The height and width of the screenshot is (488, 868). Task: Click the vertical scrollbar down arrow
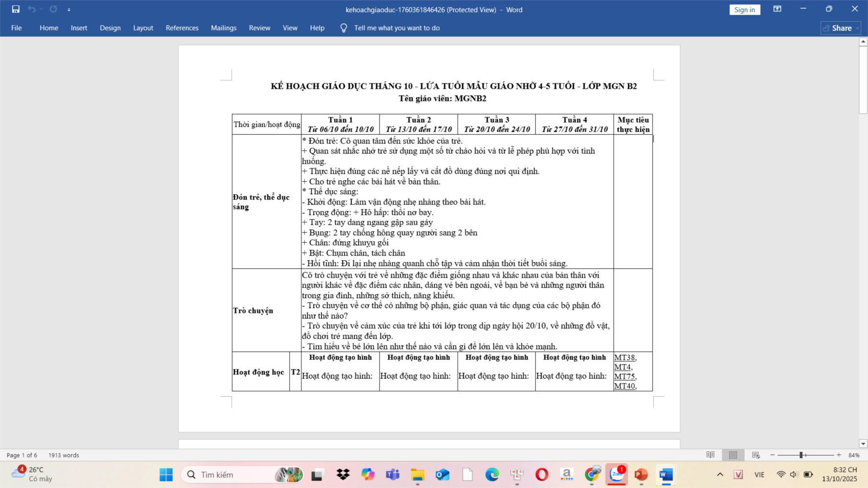point(863,444)
